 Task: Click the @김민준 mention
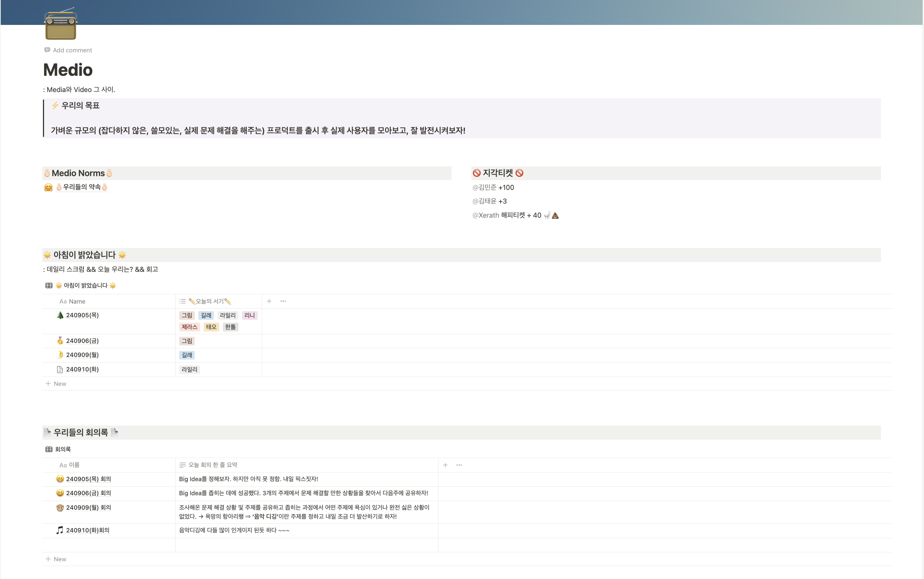(x=484, y=187)
